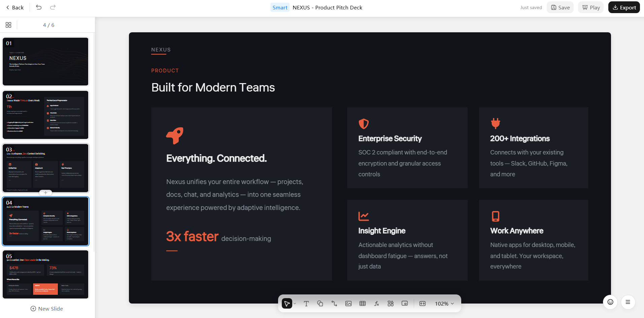Select the 'Native apps for desktop' description
644x318 pixels.
pyautogui.click(x=533, y=256)
